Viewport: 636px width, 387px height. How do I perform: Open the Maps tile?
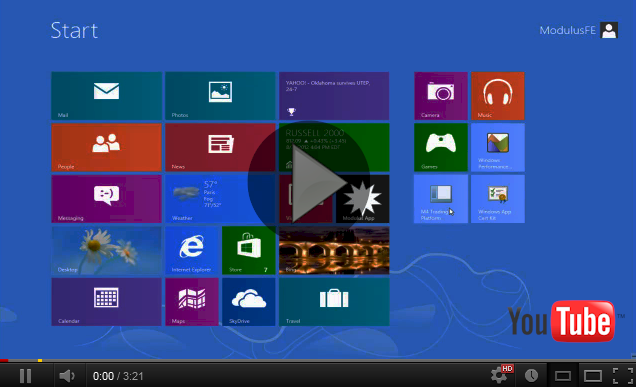click(192, 302)
